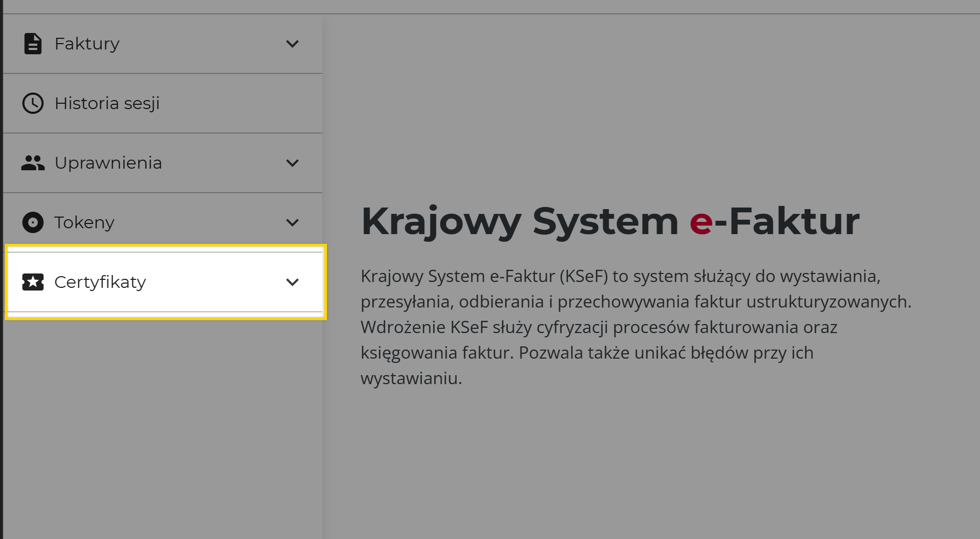This screenshot has width=980, height=539.
Task: Open Historia sesji menu item
Action: click(x=163, y=103)
